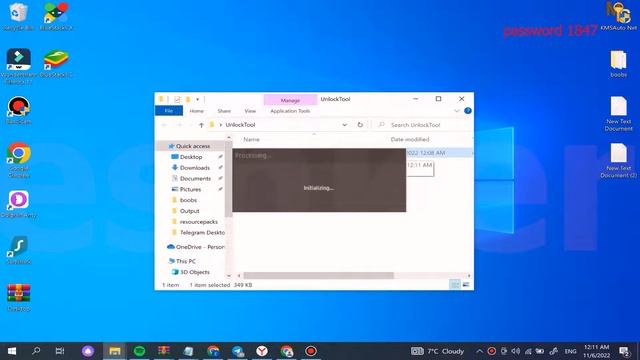Open the View ribbon tab
The width and height of the screenshot is (640, 360).
250,111
